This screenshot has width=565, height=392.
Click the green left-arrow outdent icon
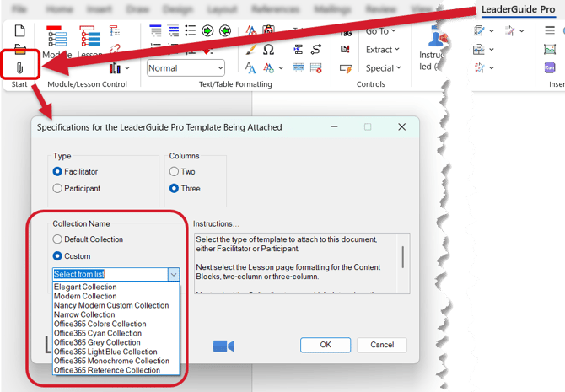tap(225, 31)
